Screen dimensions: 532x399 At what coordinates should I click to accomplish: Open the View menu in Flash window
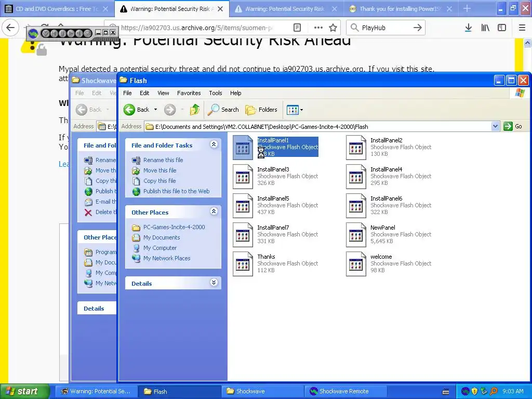pyautogui.click(x=163, y=93)
